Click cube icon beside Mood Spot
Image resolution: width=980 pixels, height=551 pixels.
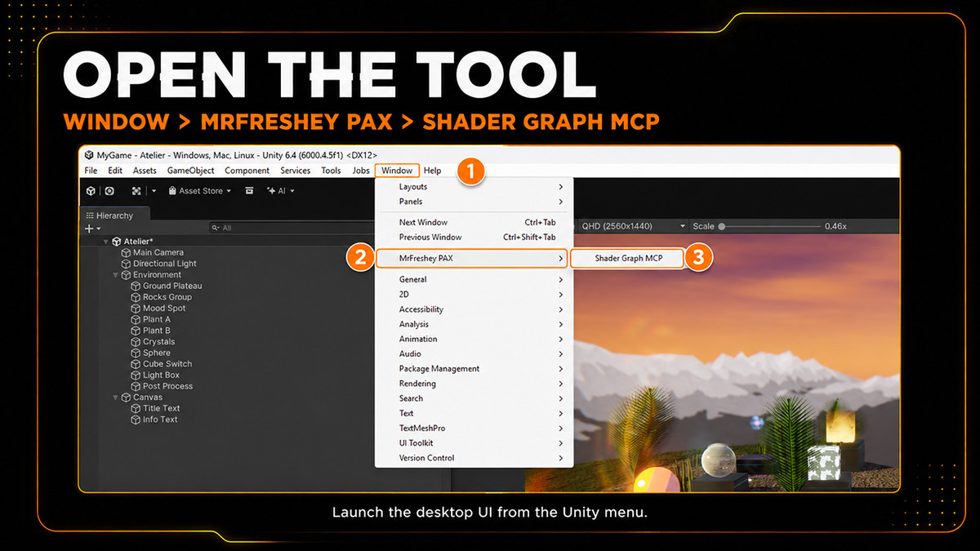tap(136, 309)
